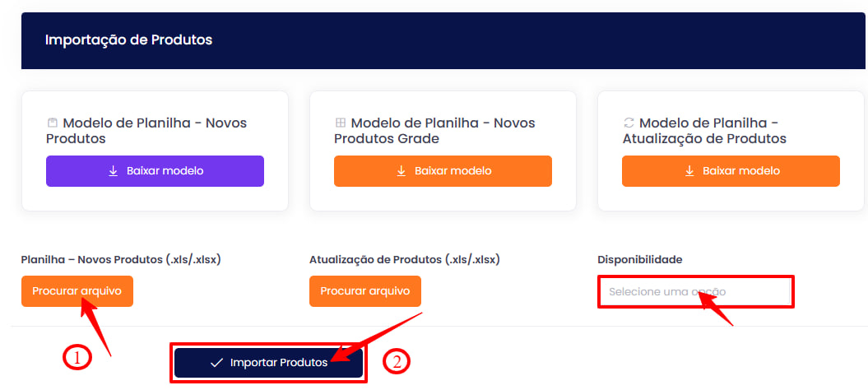Click the red circled number 1 marker
Viewport: 868px width, 390px height.
76,357
